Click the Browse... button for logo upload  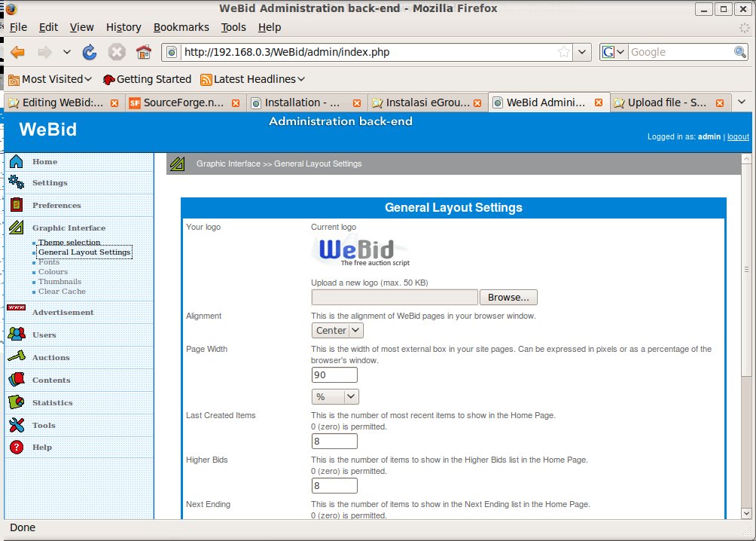[508, 298]
